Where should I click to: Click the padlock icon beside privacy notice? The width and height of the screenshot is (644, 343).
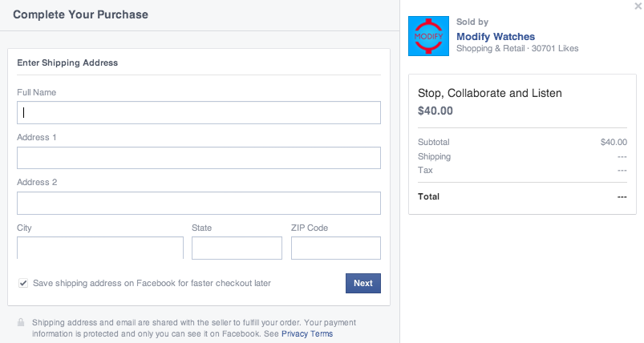point(21,322)
